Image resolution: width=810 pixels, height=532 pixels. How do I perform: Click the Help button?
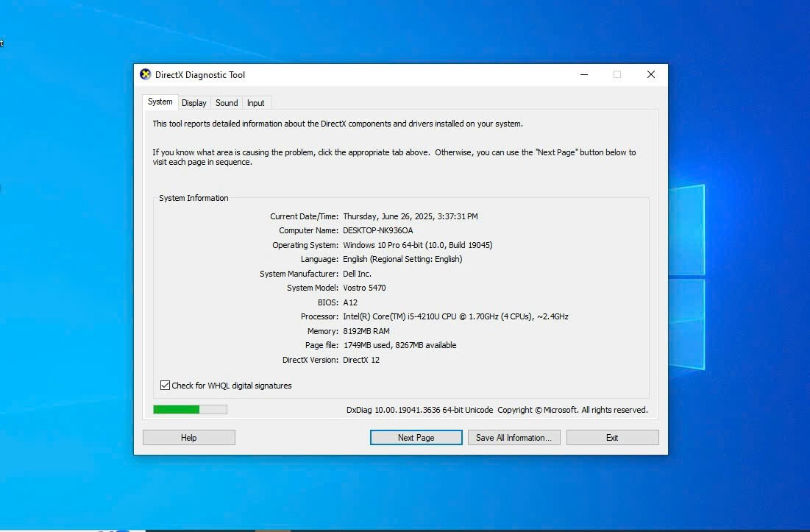click(x=189, y=438)
